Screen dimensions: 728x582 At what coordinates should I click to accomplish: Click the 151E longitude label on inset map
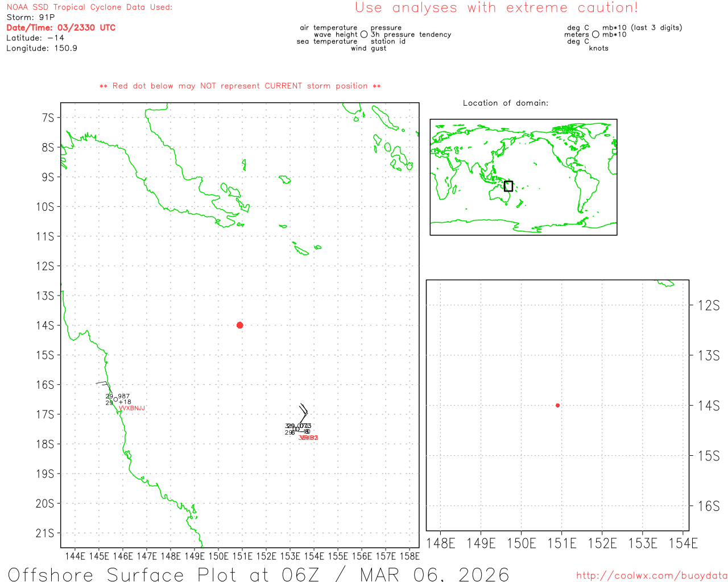561,543
